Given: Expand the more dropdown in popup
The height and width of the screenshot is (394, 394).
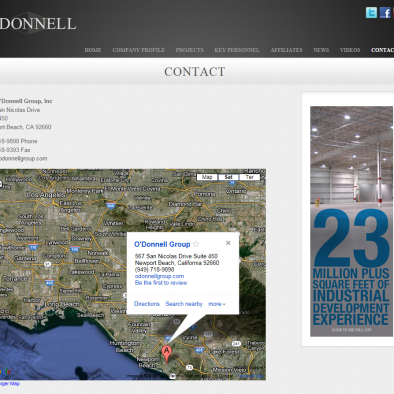Looking at the screenshot, I should pyautogui.click(x=217, y=304).
